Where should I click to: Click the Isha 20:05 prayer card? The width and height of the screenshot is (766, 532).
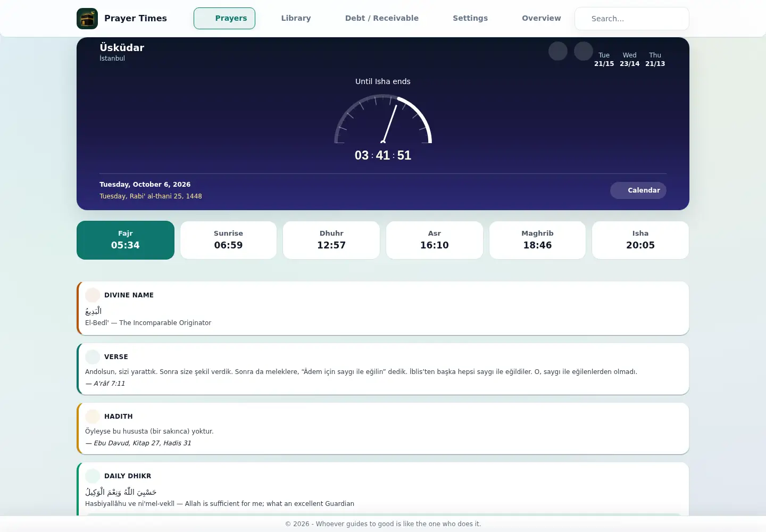[x=640, y=240]
